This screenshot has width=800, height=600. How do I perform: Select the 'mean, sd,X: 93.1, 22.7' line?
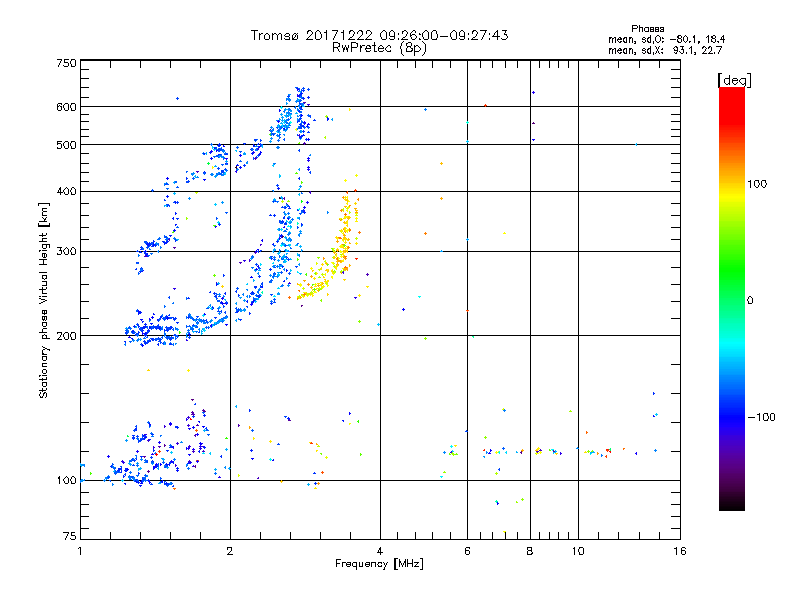[665, 50]
